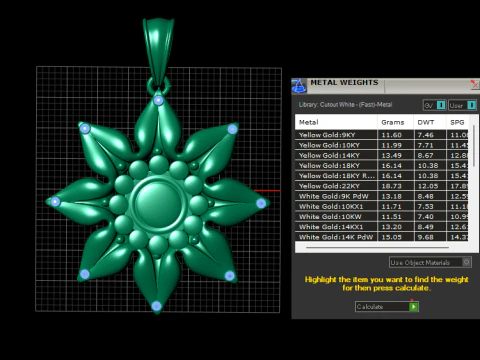Click the 15.05 grams value
480x360 pixels.
(x=391, y=237)
